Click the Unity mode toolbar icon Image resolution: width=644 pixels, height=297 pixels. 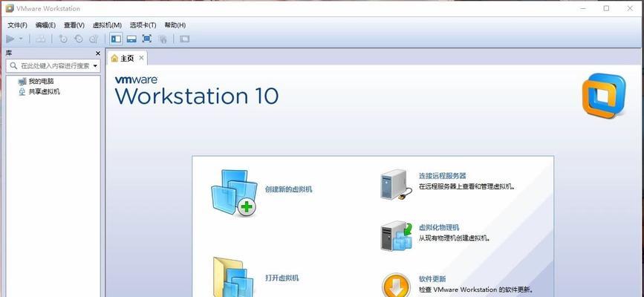163,39
